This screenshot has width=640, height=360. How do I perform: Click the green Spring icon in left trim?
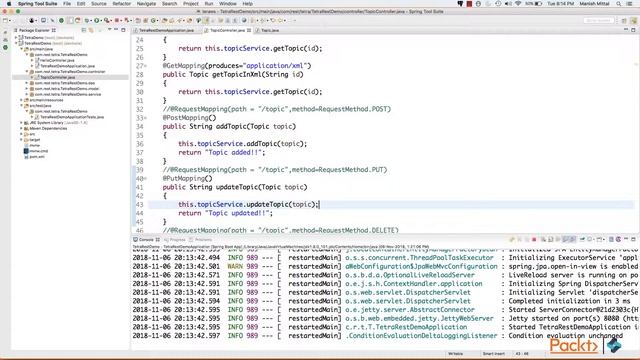(x=5, y=48)
